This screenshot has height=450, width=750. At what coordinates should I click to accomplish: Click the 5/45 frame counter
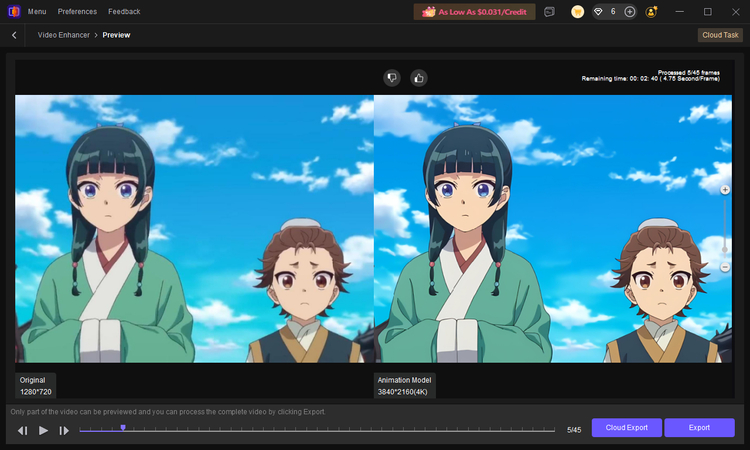click(x=574, y=430)
